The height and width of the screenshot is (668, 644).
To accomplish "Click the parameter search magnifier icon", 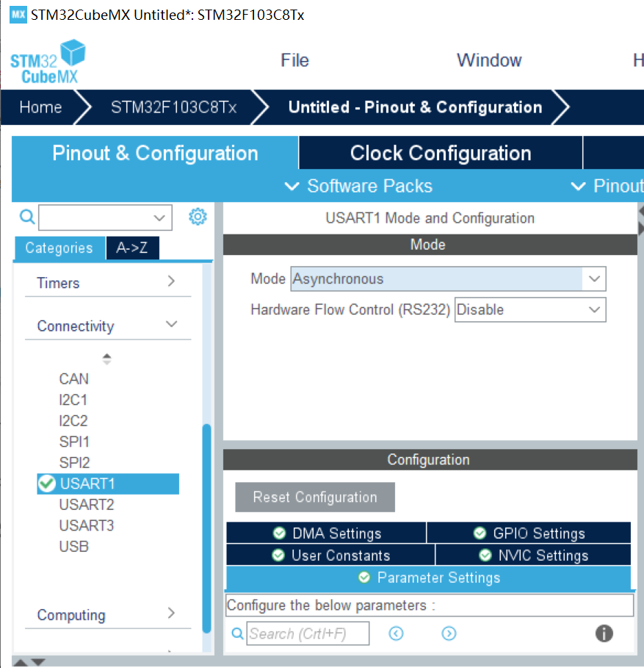I will point(237,633).
